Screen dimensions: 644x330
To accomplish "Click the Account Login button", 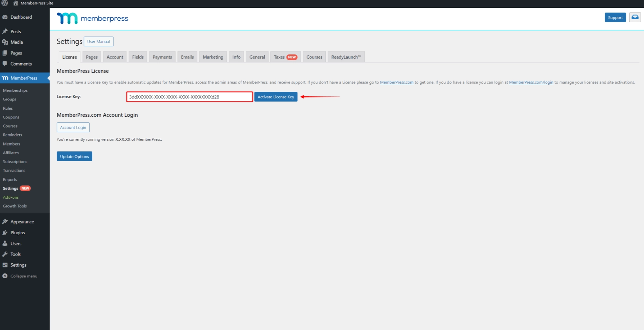I will (x=73, y=128).
